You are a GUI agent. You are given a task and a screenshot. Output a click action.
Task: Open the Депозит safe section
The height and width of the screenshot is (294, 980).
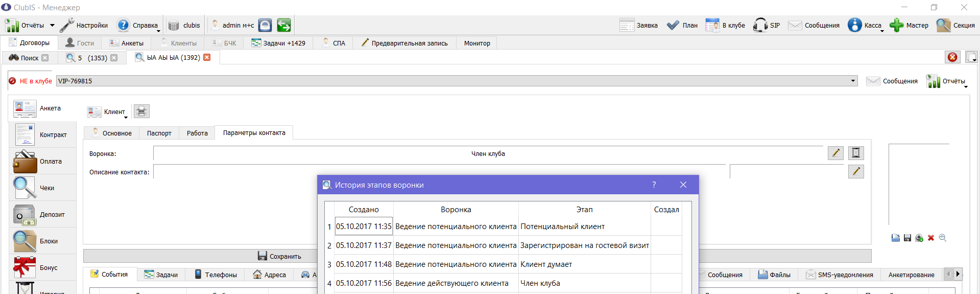coord(43,215)
